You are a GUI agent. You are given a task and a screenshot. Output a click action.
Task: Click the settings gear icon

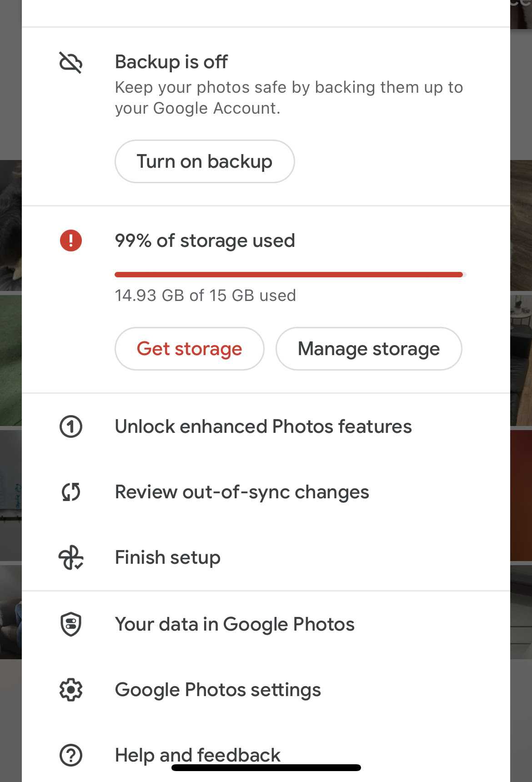tap(71, 690)
